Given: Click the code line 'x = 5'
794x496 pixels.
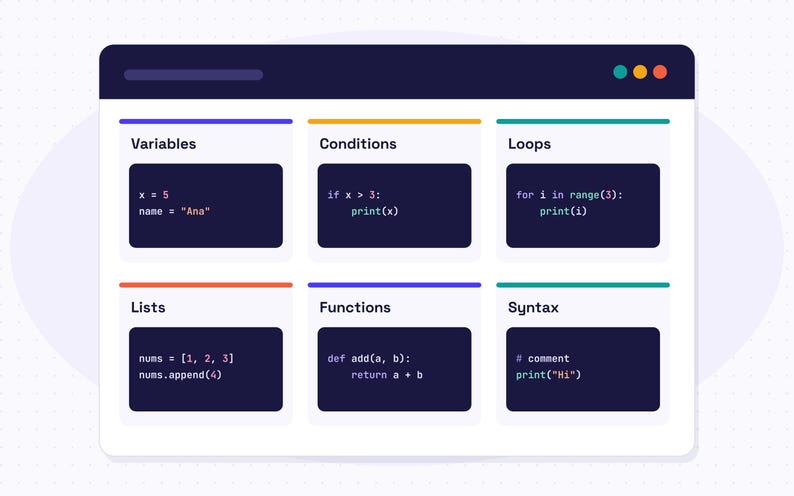Looking at the screenshot, I should 154,195.
